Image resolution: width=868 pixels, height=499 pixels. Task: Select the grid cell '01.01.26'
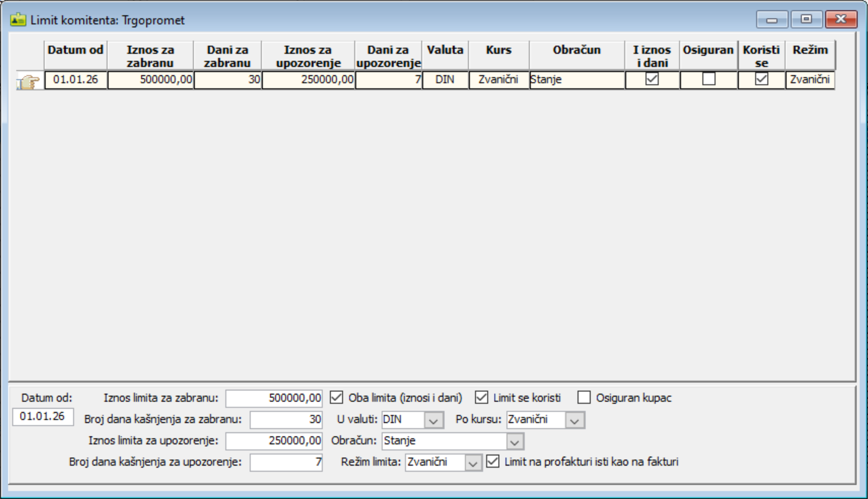pyautogui.click(x=76, y=80)
